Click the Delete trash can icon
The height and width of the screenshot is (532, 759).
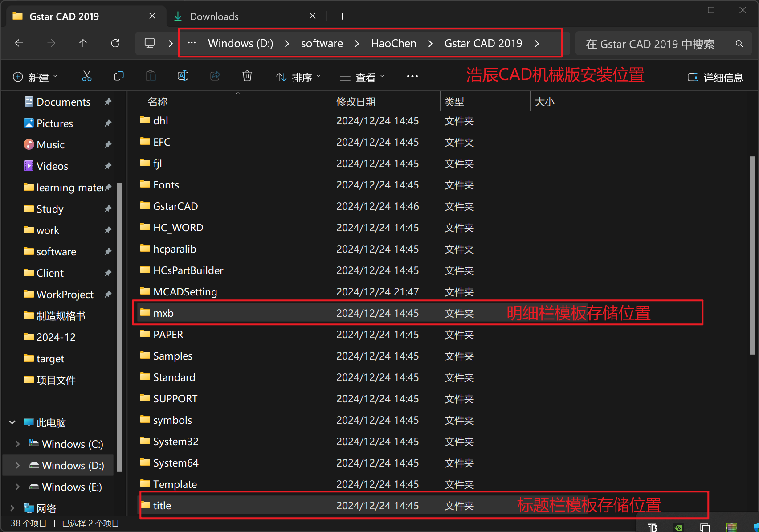(247, 76)
